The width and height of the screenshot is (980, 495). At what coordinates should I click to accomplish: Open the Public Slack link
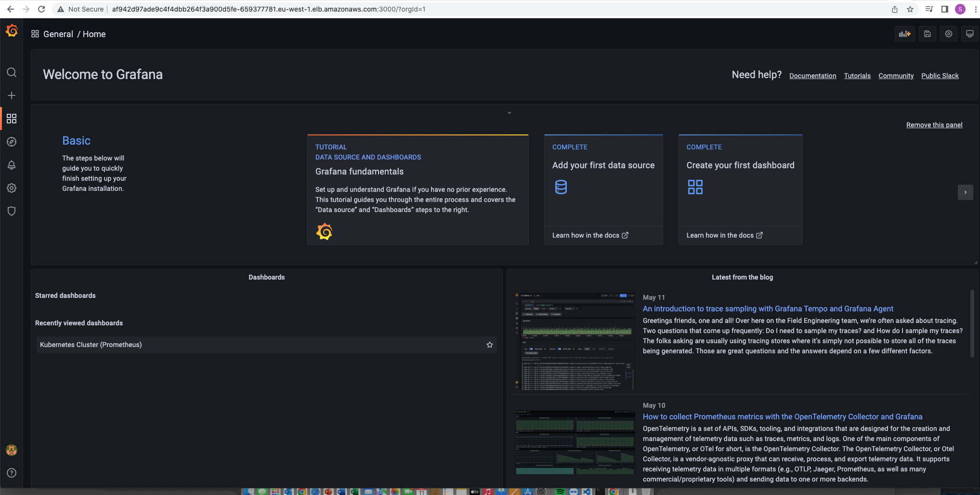click(940, 76)
